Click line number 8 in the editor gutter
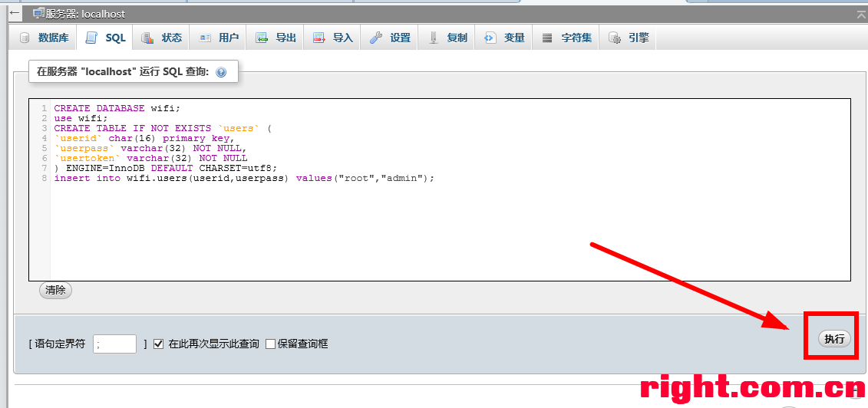The height and width of the screenshot is (408, 868). point(45,179)
